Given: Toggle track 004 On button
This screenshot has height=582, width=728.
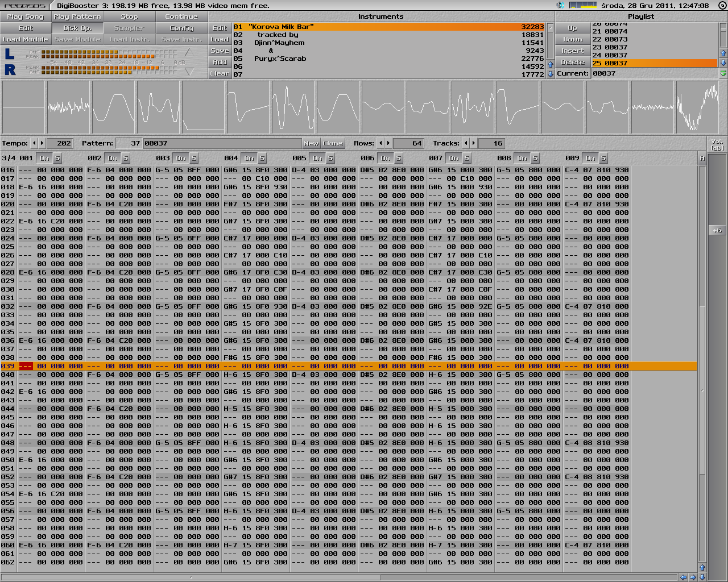Looking at the screenshot, I should [249, 158].
